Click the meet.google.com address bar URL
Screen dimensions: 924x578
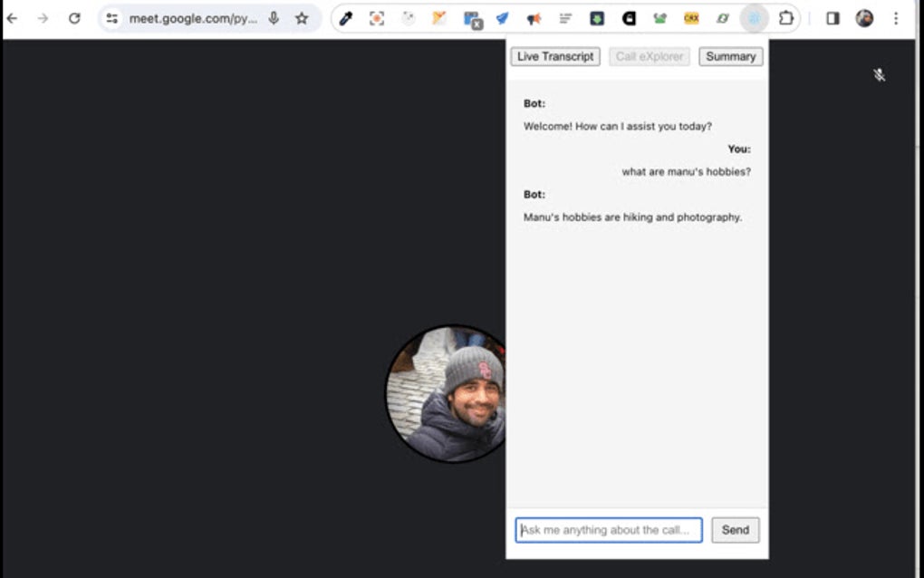tap(193, 18)
